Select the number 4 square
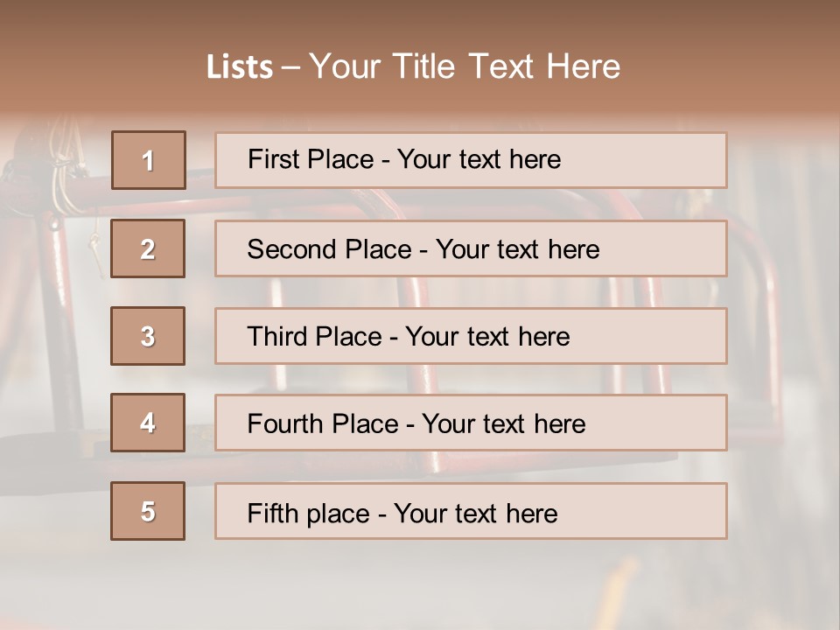Viewport: 840px width, 630px height. (148, 423)
